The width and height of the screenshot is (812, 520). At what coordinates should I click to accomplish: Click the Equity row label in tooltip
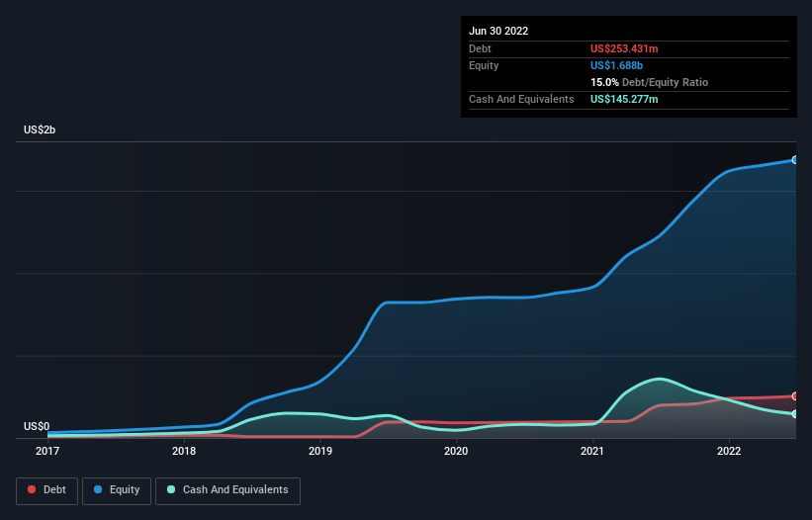[x=484, y=65]
